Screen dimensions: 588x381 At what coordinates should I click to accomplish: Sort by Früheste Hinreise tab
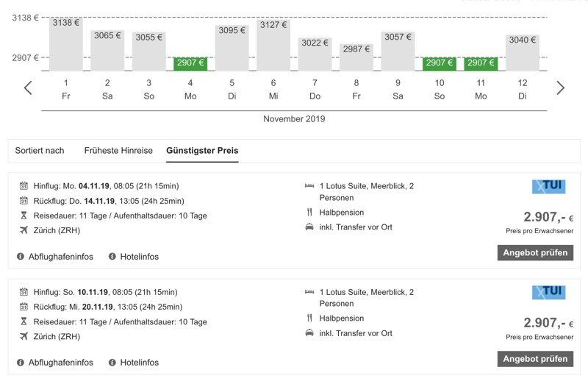point(118,151)
